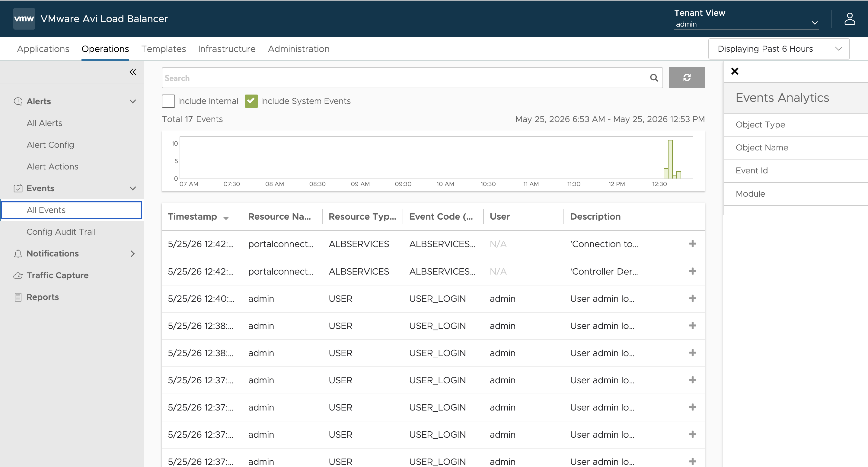868x467 pixels.
Task: Open the user profile icon
Action: 850,19
